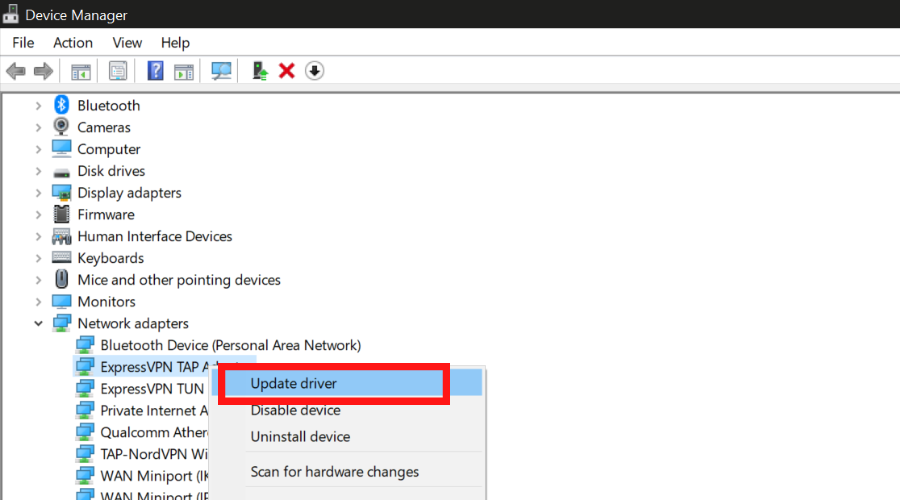This screenshot has width=900, height=500.
Task: Collapse the Network adapters category
Action: (x=39, y=324)
